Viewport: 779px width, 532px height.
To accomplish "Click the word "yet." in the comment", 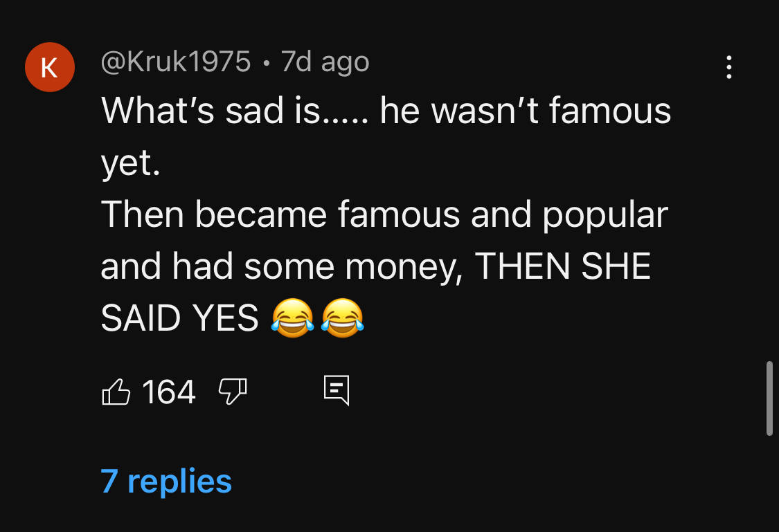I will tap(131, 163).
